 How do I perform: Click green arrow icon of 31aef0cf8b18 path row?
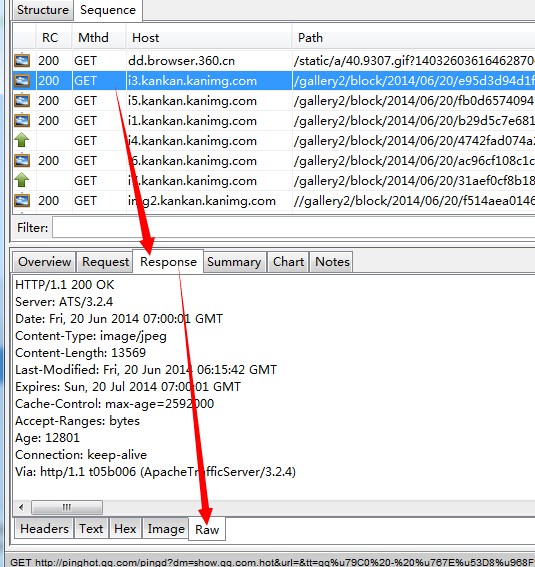[22, 180]
